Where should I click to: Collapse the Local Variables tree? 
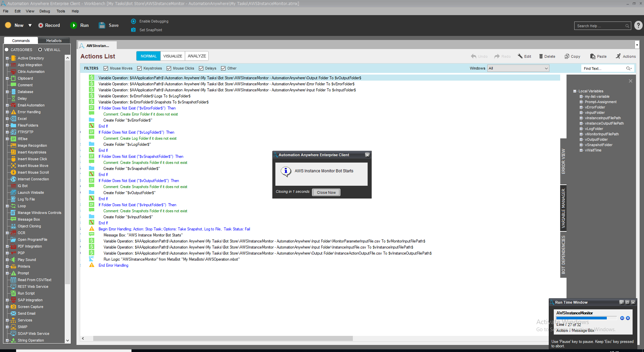[575, 91]
